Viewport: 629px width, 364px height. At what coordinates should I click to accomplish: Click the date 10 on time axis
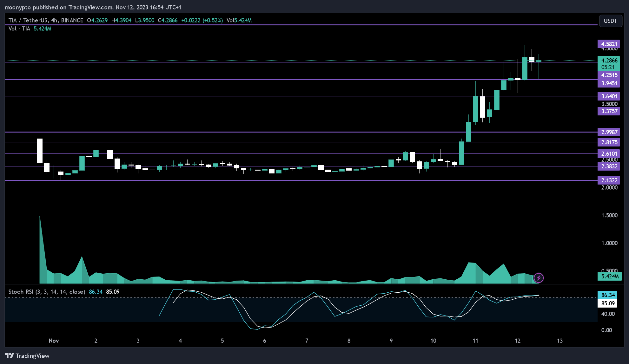tap(433, 341)
